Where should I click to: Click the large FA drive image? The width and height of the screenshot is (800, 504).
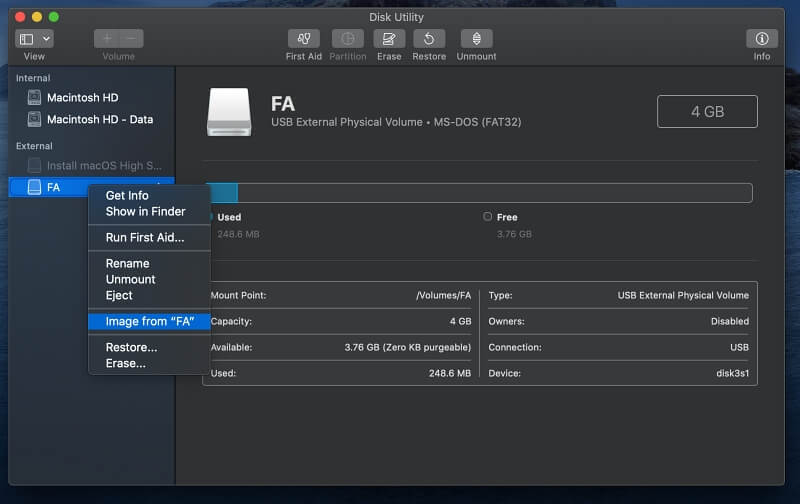(x=229, y=112)
